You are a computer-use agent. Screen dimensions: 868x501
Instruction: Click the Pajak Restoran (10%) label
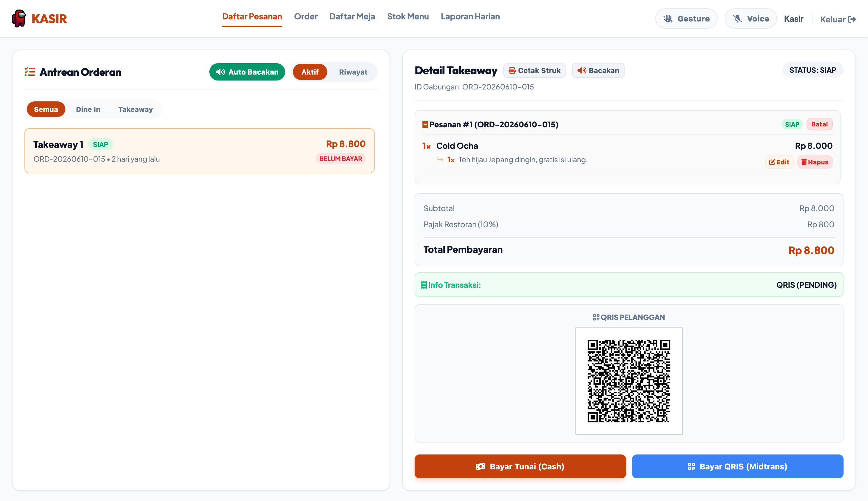[461, 224]
